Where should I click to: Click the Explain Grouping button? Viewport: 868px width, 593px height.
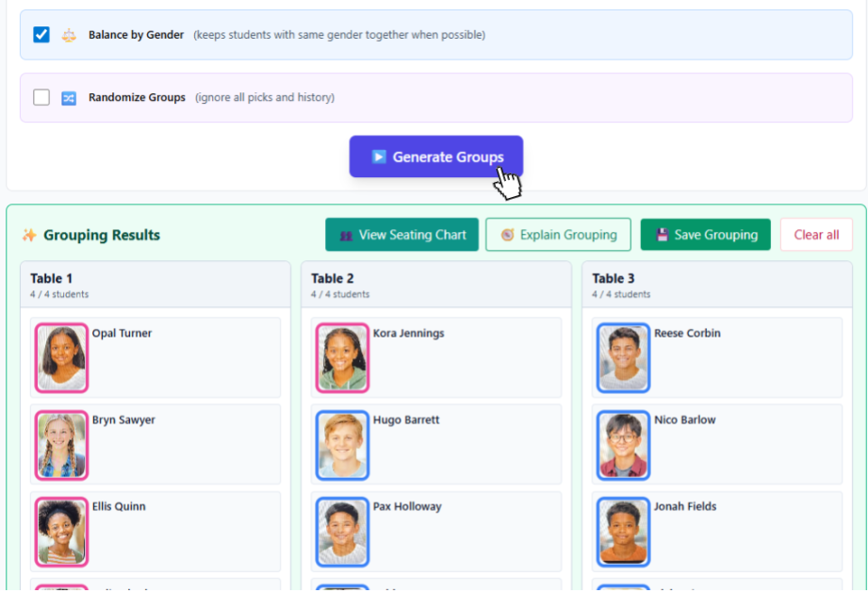[558, 236]
